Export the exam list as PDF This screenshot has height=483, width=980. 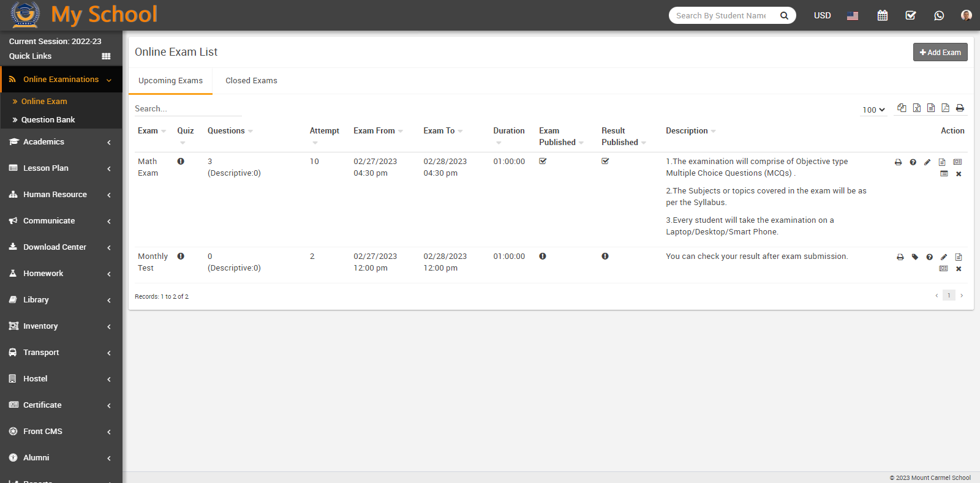pyautogui.click(x=945, y=108)
